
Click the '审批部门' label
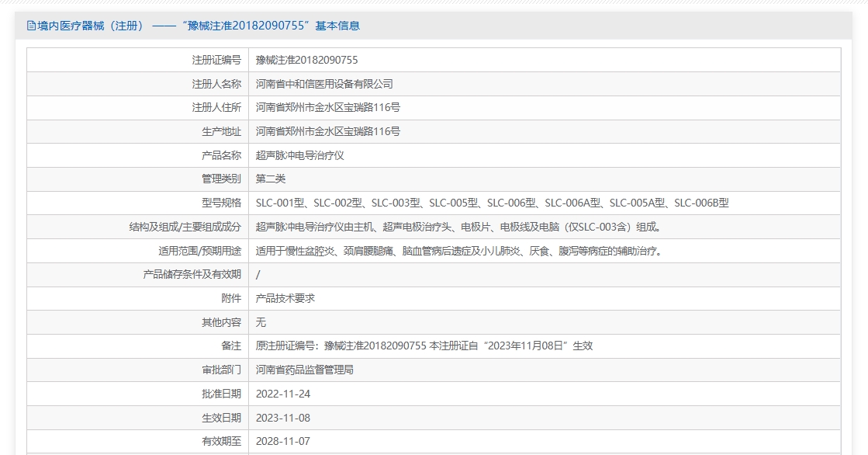[x=221, y=370]
